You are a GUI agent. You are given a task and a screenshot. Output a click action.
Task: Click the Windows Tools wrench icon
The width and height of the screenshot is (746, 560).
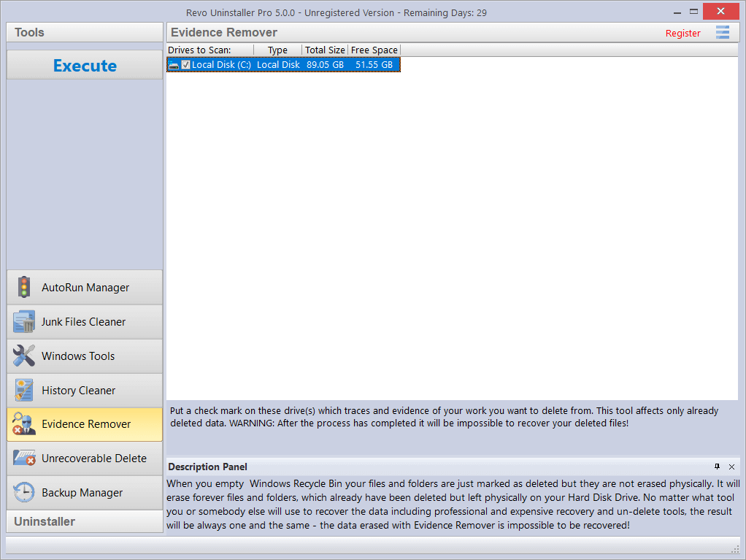coord(24,356)
